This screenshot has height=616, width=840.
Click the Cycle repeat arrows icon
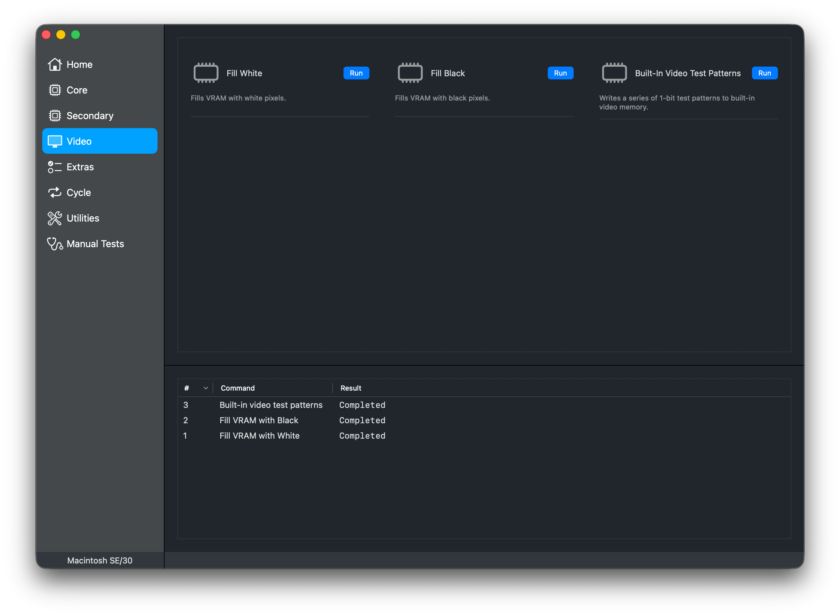click(54, 192)
